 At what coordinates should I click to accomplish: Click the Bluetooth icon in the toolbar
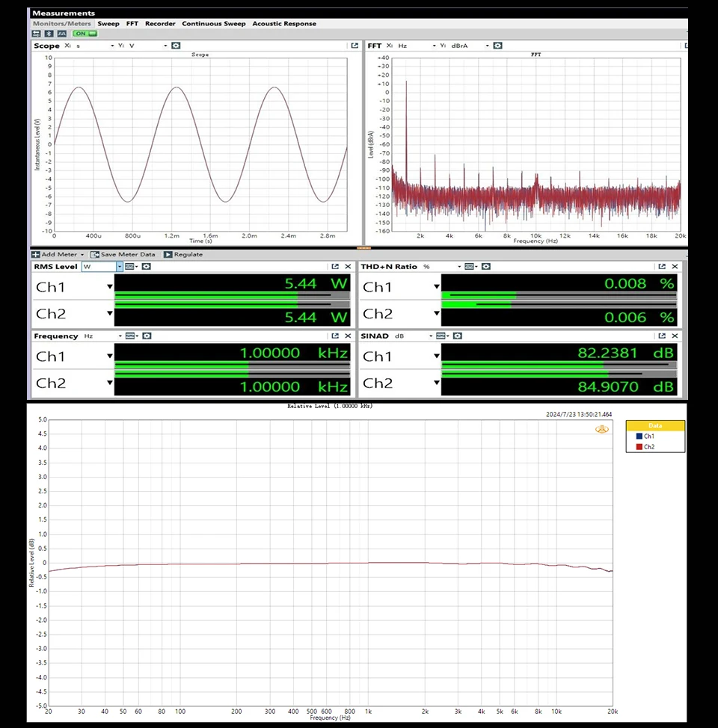pyautogui.click(x=49, y=34)
